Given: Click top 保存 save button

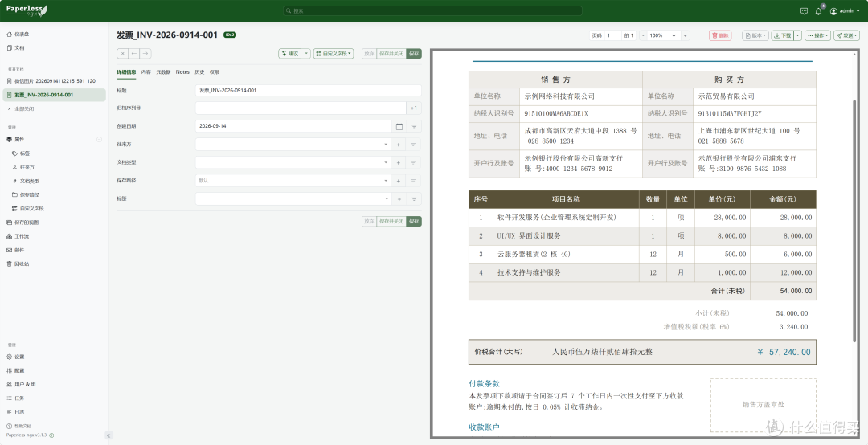Looking at the screenshot, I should (x=414, y=54).
